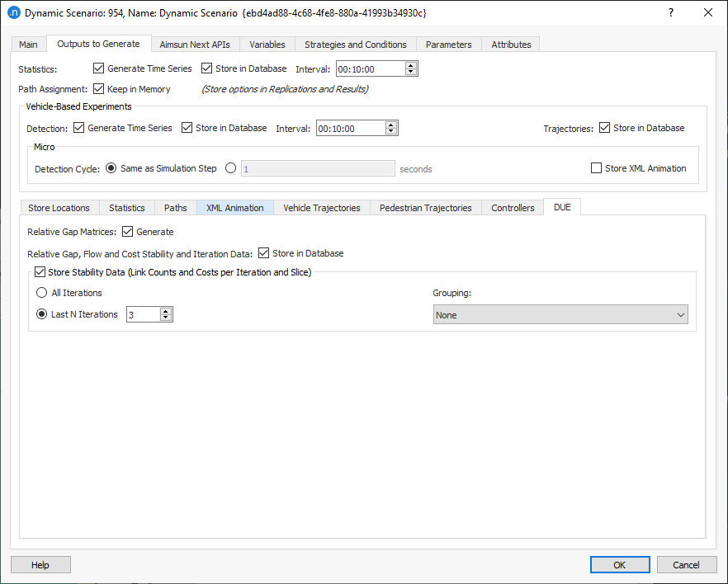Disable Store Stability Data
The width and height of the screenshot is (728, 584).
(x=40, y=271)
